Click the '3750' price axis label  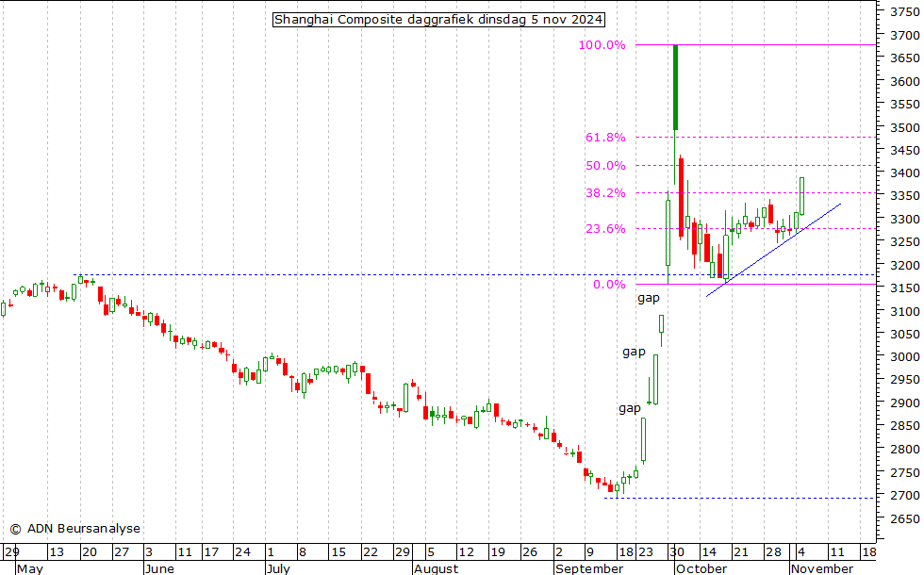[x=904, y=11]
